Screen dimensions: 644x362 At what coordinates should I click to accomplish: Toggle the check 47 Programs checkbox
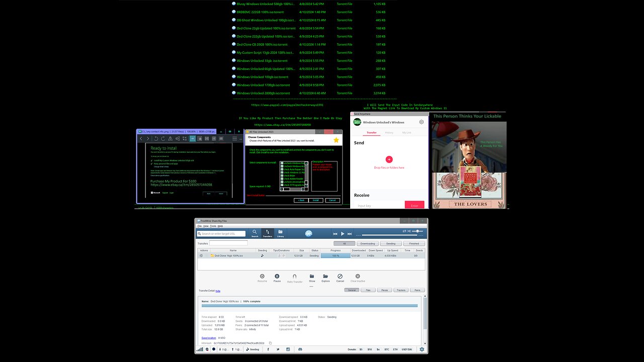[x=282, y=185]
